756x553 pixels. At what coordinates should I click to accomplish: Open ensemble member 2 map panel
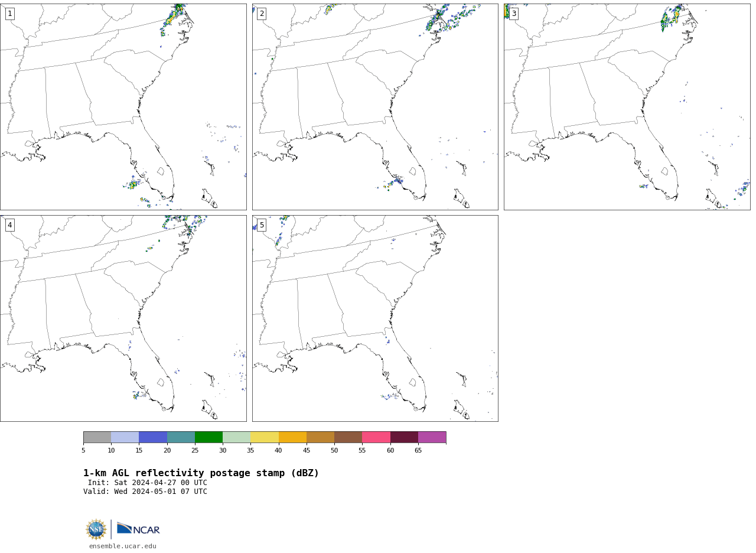(x=375, y=107)
